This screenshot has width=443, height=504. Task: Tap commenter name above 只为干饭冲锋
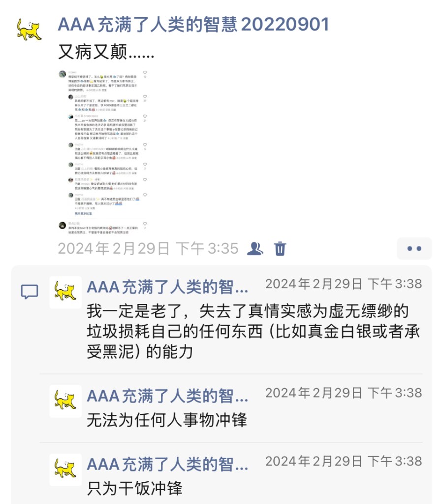167,464
